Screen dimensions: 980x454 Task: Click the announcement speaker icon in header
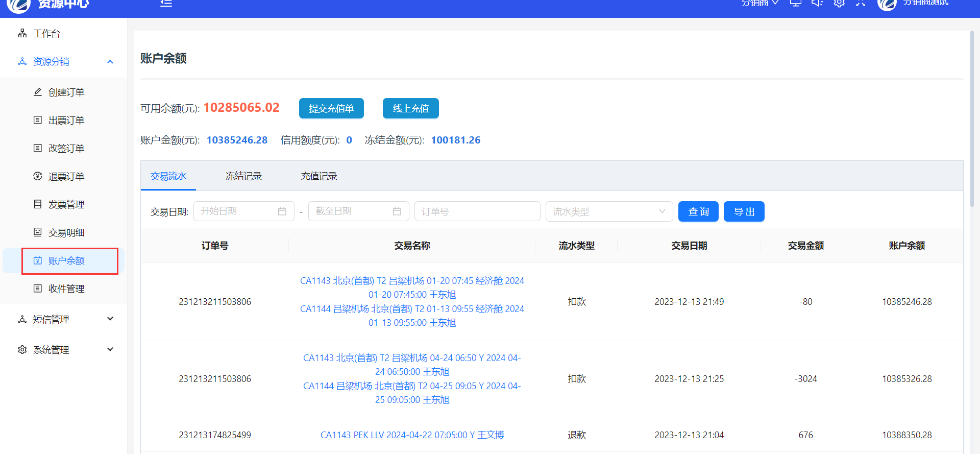(x=817, y=3)
